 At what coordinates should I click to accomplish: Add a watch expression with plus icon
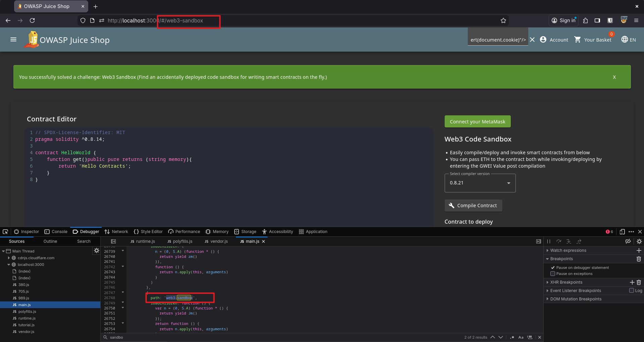(639, 250)
